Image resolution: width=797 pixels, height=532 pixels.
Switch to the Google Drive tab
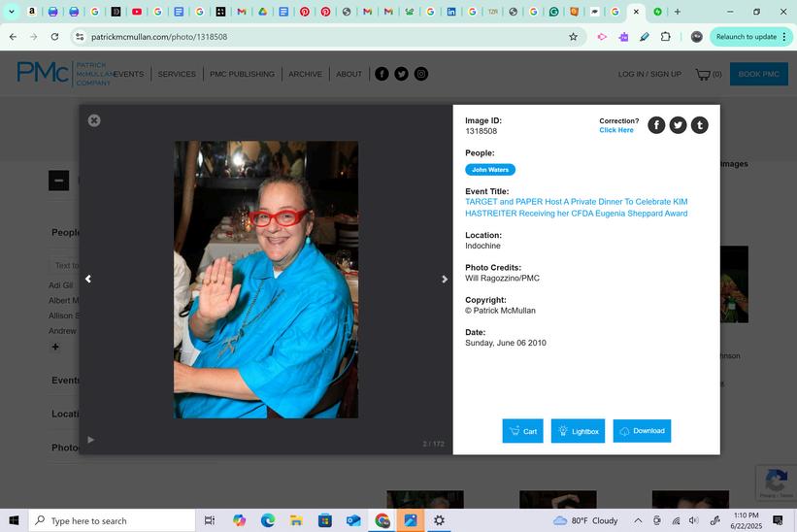pos(263,12)
